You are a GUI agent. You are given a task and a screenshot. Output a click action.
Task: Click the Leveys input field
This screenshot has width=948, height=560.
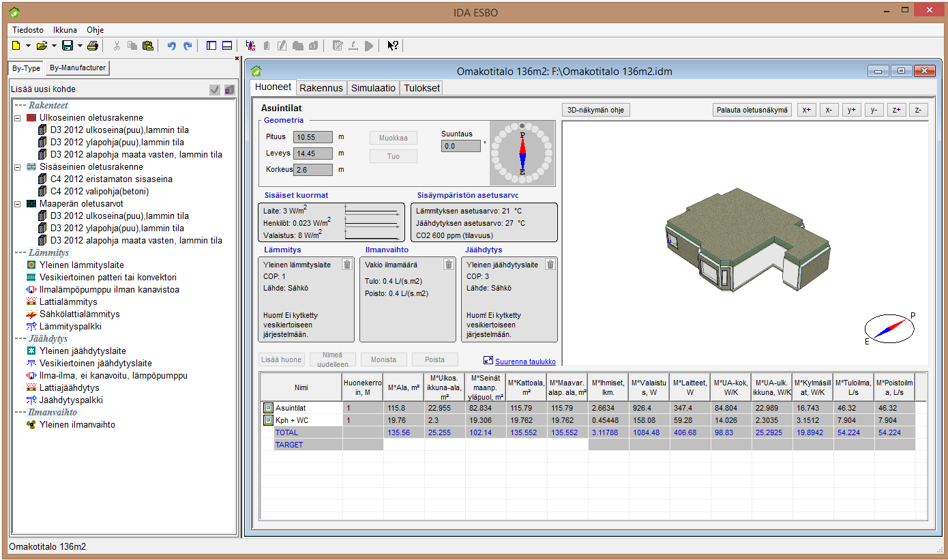313,153
